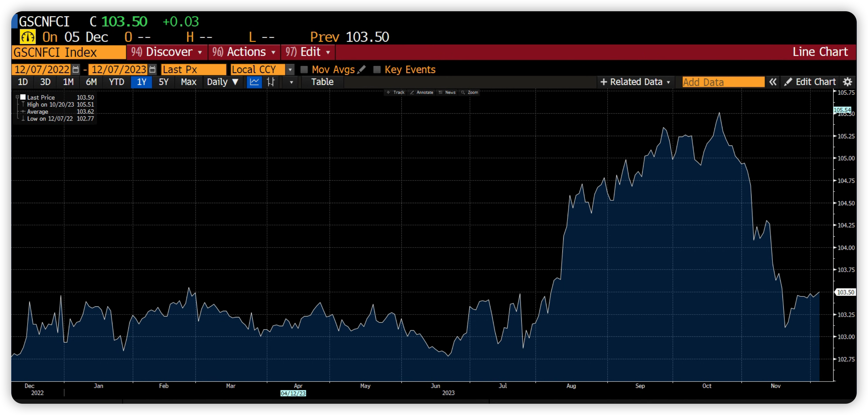Click the 04/12/23 date marker on axis
Image resolution: width=868 pixels, height=415 pixels.
pos(293,393)
